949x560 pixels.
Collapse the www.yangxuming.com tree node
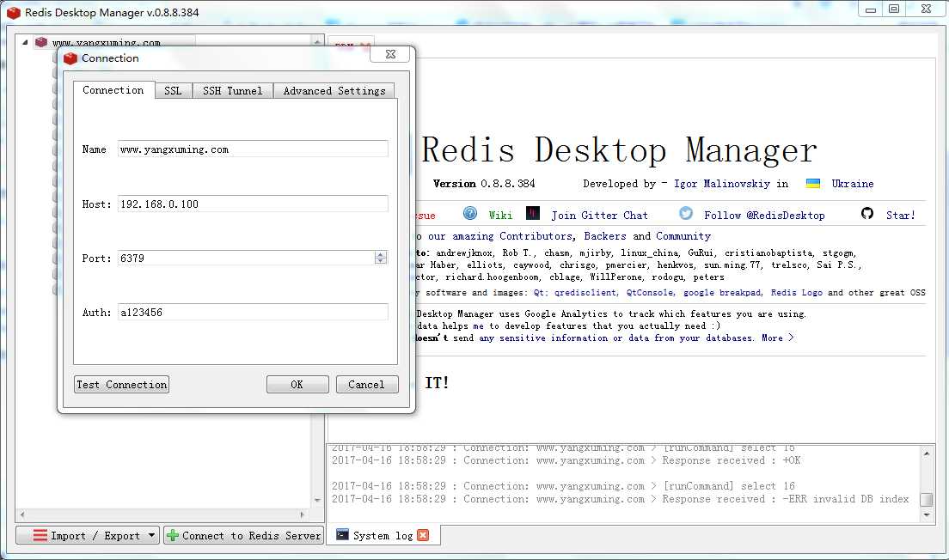pyautogui.click(x=25, y=42)
